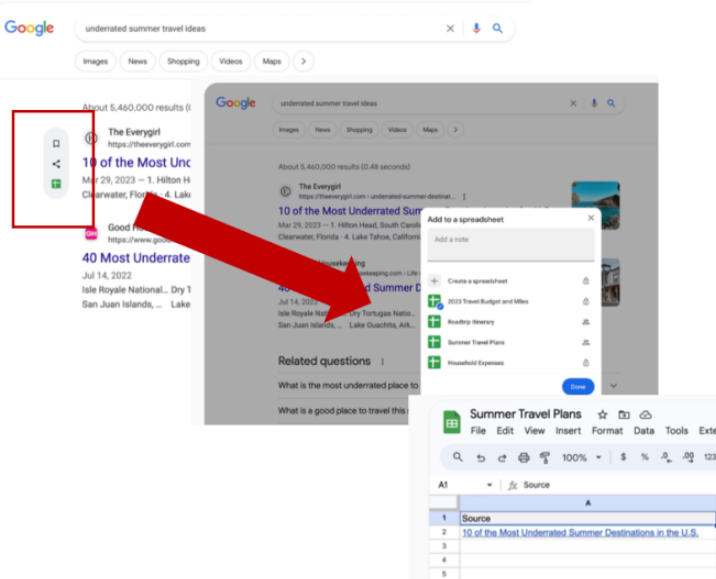716x579 pixels.
Task: Check cloud save status icon in Sheets
Action: (645, 415)
